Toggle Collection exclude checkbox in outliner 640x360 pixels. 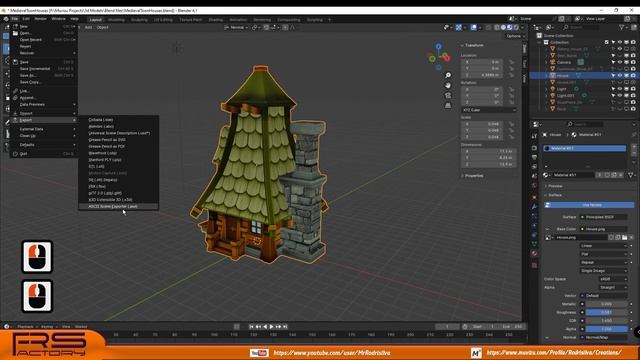pyautogui.click(x=607, y=42)
